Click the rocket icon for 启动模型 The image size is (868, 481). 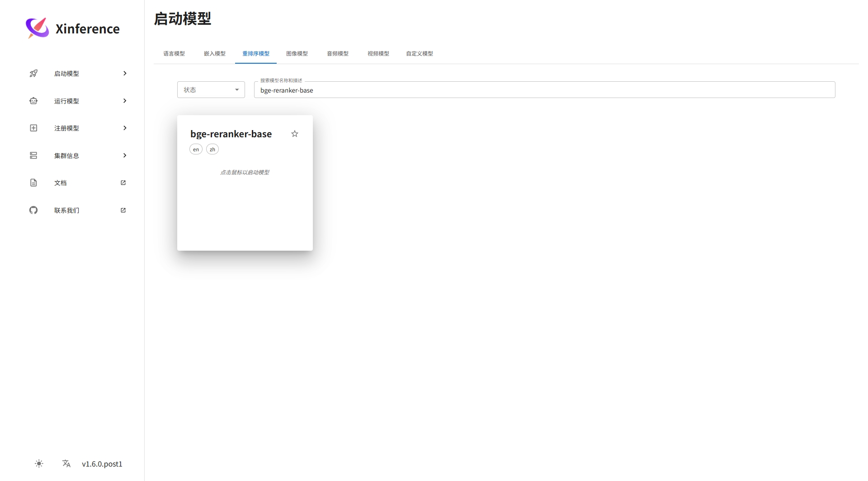tap(33, 73)
